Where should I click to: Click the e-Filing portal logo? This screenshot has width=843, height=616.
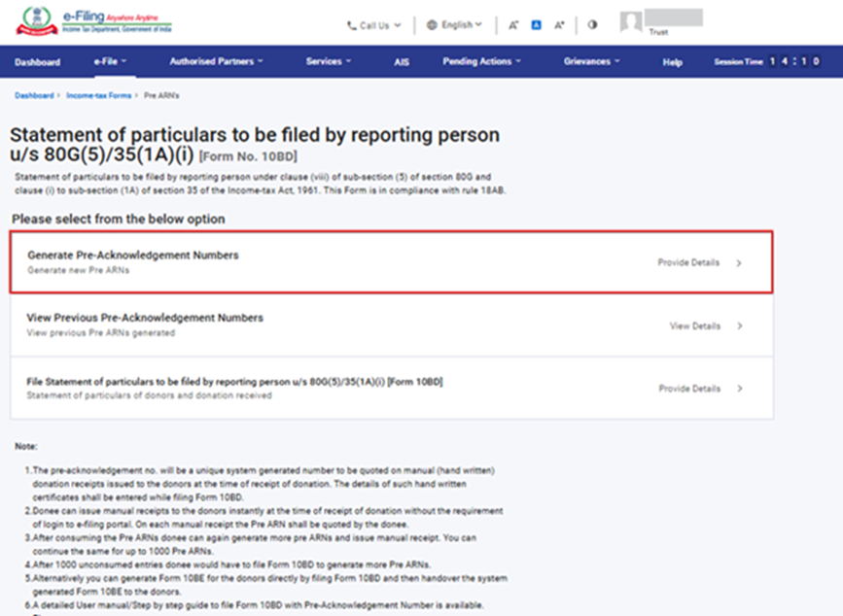[94, 23]
